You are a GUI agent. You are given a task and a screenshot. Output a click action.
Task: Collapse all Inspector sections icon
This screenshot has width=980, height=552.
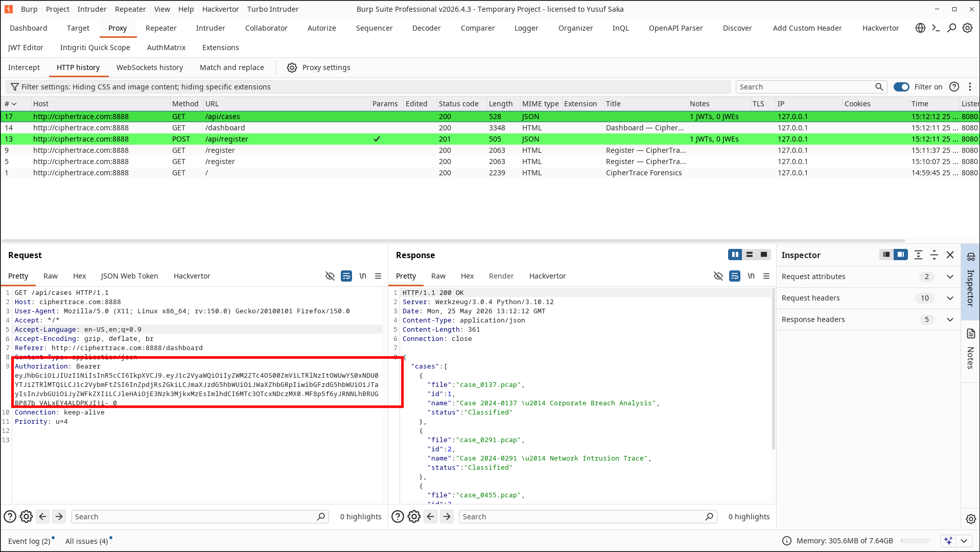[x=934, y=255]
